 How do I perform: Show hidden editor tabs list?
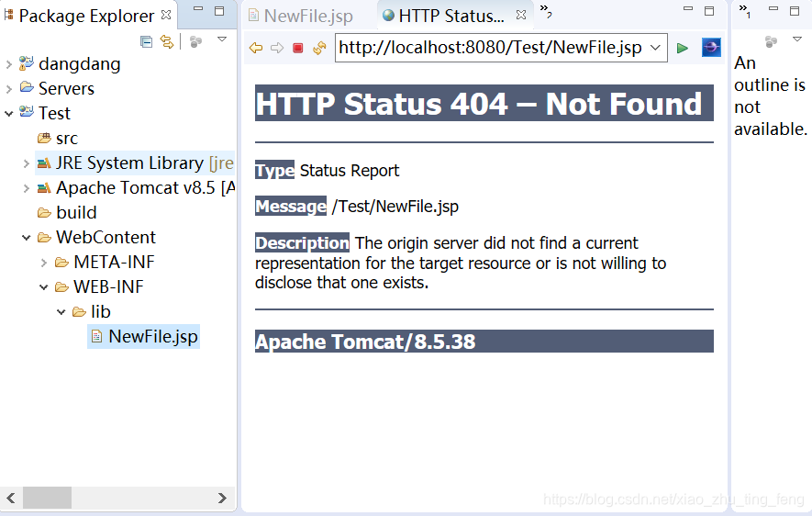point(546,11)
